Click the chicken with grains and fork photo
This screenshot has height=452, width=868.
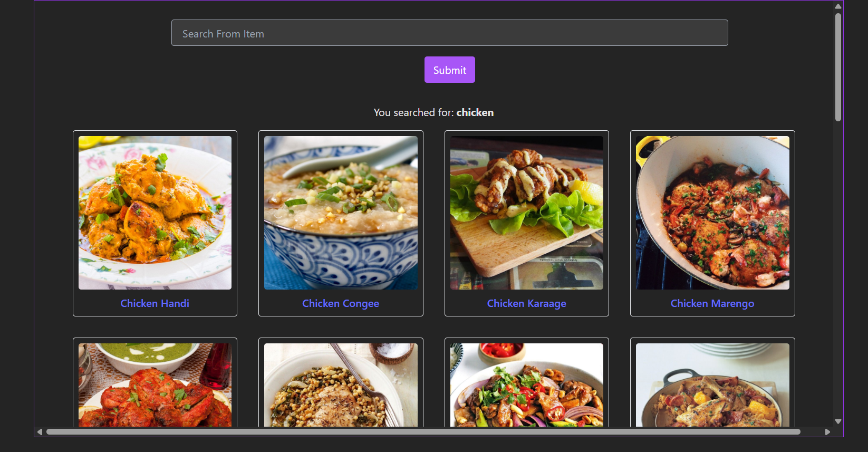(341, 385)
